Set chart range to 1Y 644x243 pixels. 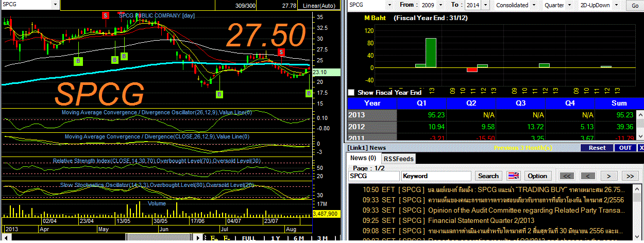(x=276, y=238)
